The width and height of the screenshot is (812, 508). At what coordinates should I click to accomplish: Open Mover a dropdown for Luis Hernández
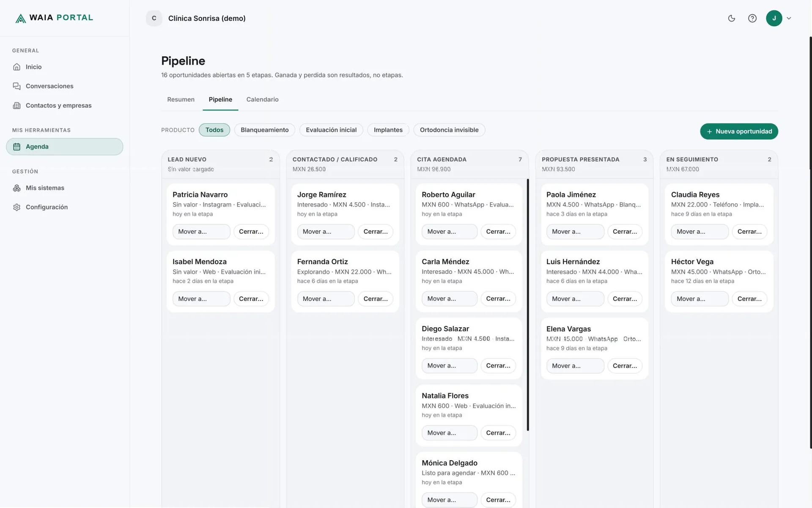575,299
